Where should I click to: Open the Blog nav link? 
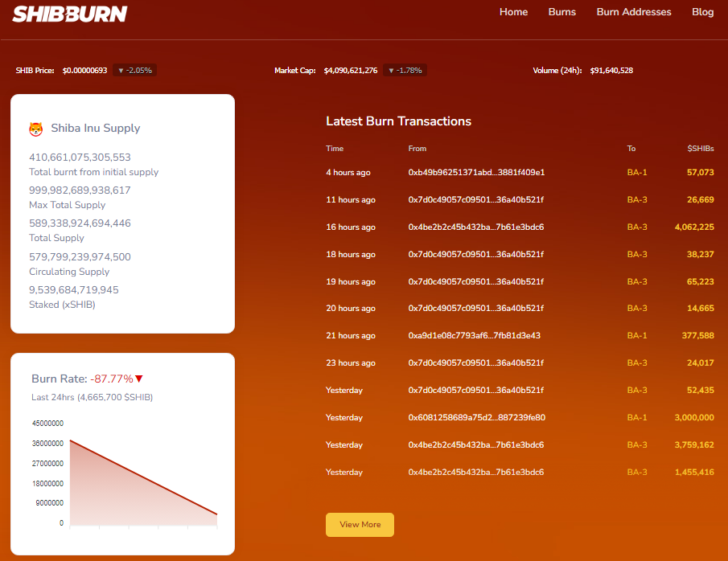(702, 12)
